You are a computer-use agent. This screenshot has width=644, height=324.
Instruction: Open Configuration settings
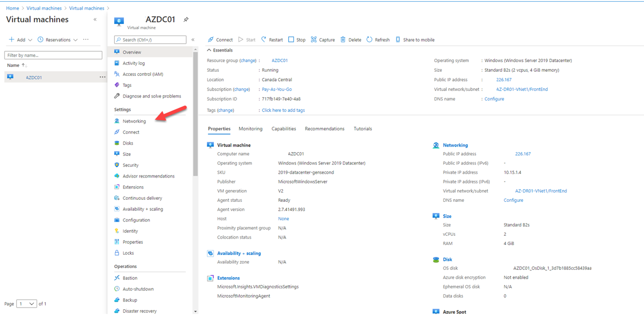pyautogui.click(x=136, y=221)
